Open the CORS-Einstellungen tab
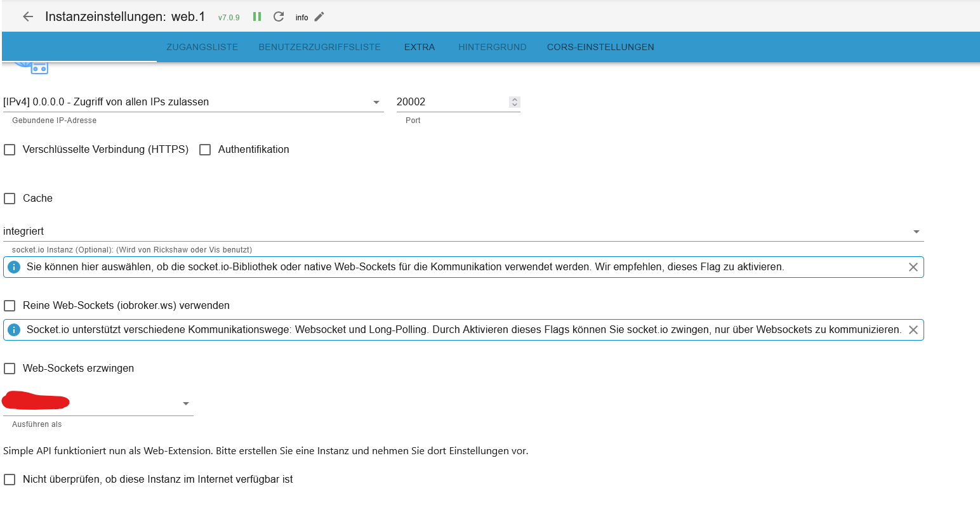 point(600,47)
